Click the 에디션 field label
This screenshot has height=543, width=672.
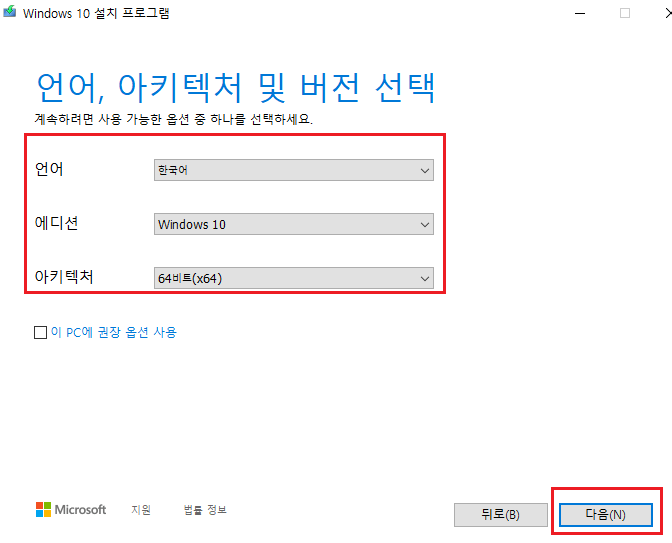coord(57,223)
